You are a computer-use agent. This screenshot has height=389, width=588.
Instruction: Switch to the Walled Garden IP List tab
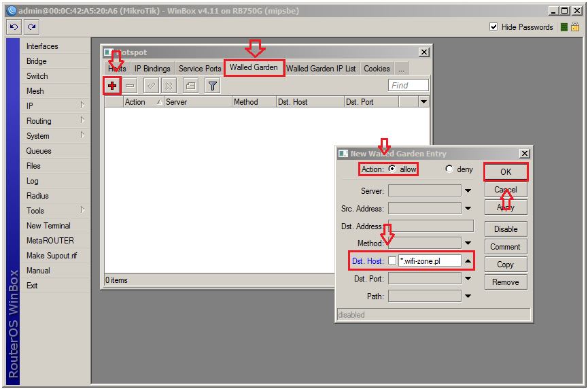point(321,68)
